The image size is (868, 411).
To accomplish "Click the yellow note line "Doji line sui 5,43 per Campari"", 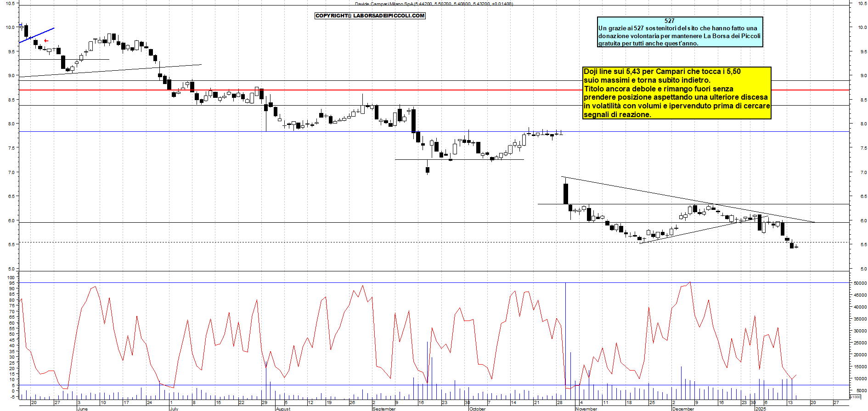I will [x=635, y=72].
